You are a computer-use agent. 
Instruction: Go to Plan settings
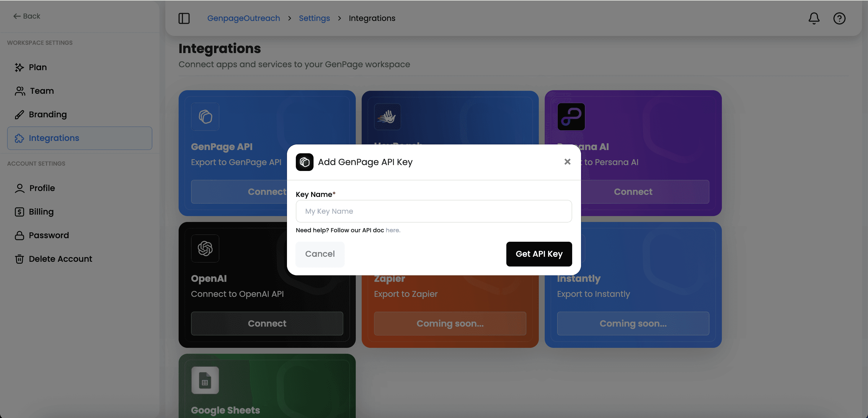click(38, 67)
